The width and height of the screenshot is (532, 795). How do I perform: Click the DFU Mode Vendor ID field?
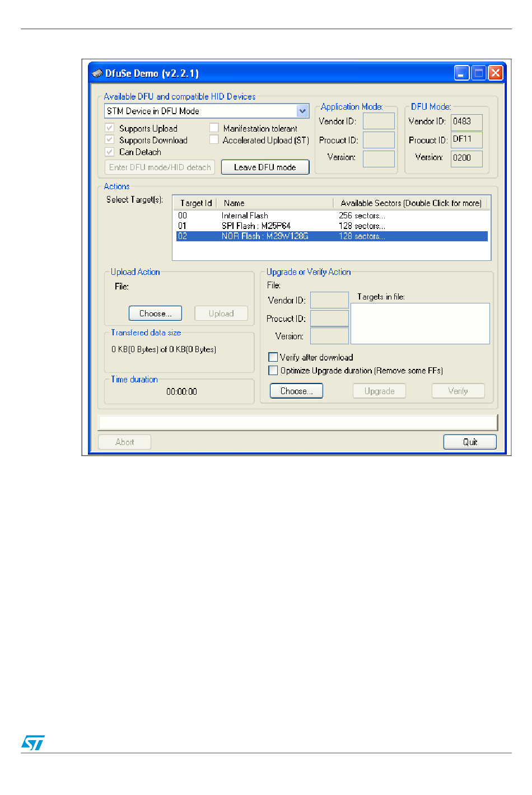point(466,121)
